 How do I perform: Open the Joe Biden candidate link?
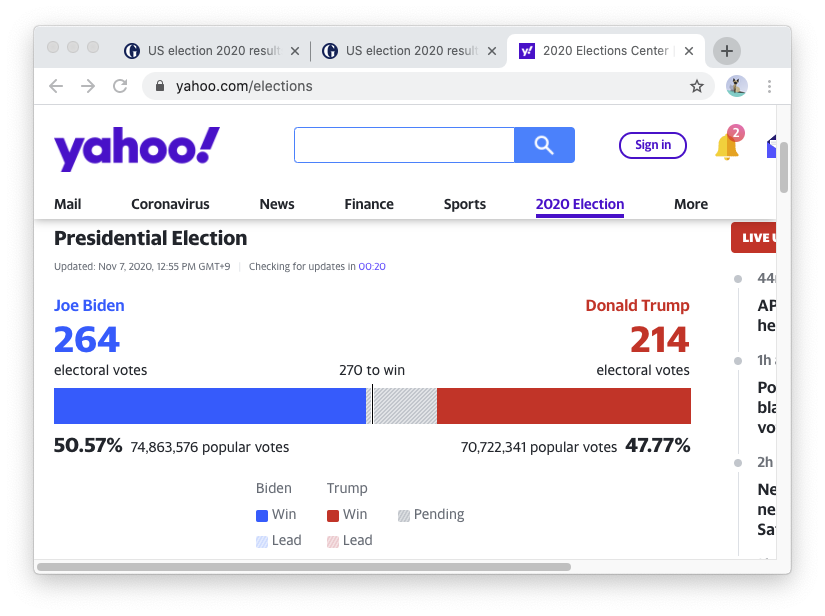coord(89,306)
